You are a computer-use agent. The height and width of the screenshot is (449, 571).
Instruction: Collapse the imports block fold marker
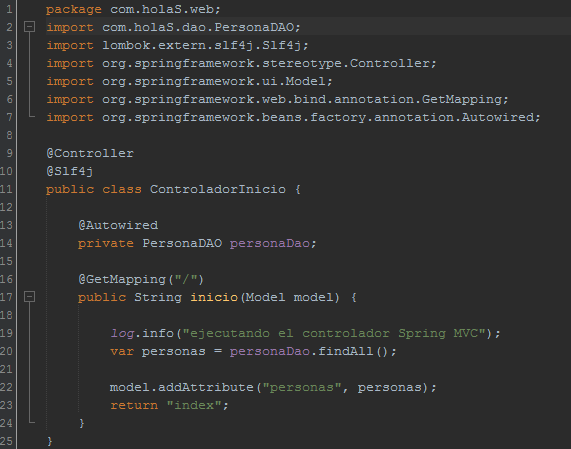coord(29,27)
